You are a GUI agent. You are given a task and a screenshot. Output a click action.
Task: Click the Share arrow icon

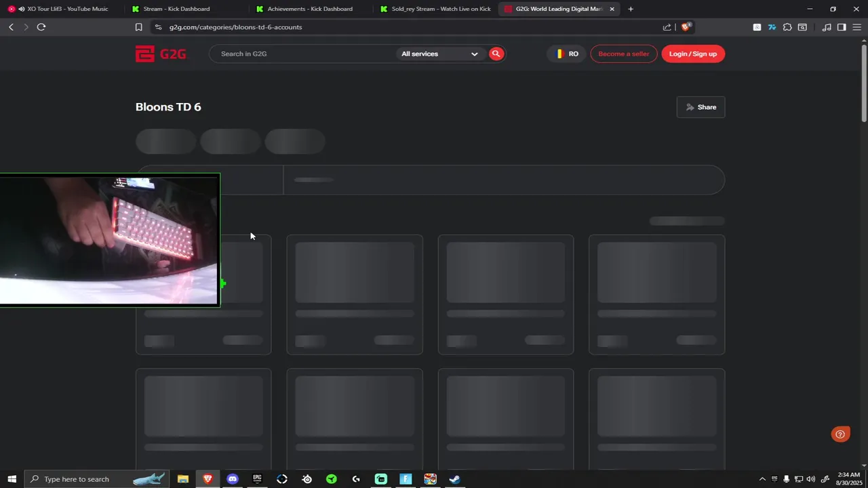pos(690,107)
